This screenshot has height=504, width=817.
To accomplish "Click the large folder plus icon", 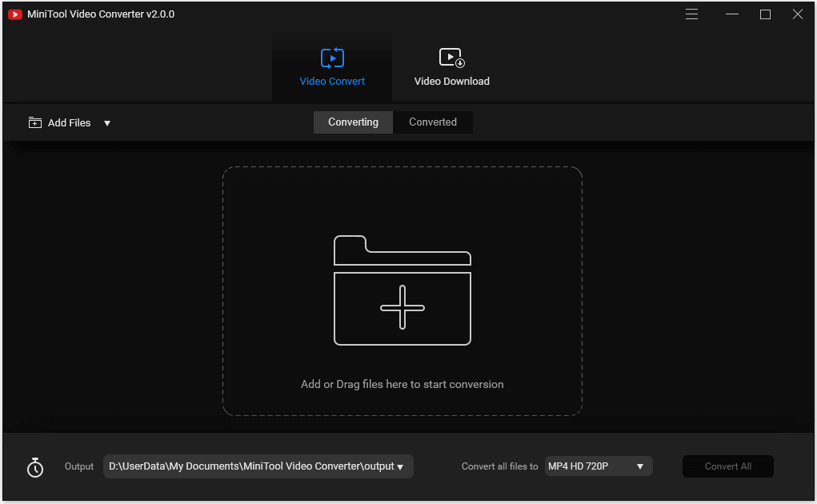I will tap(402, 290).
